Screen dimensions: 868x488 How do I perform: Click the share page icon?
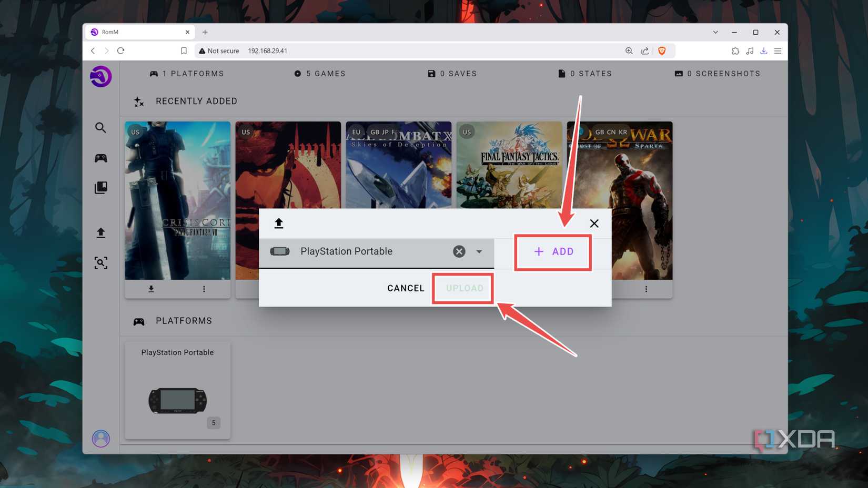(645, 51)
